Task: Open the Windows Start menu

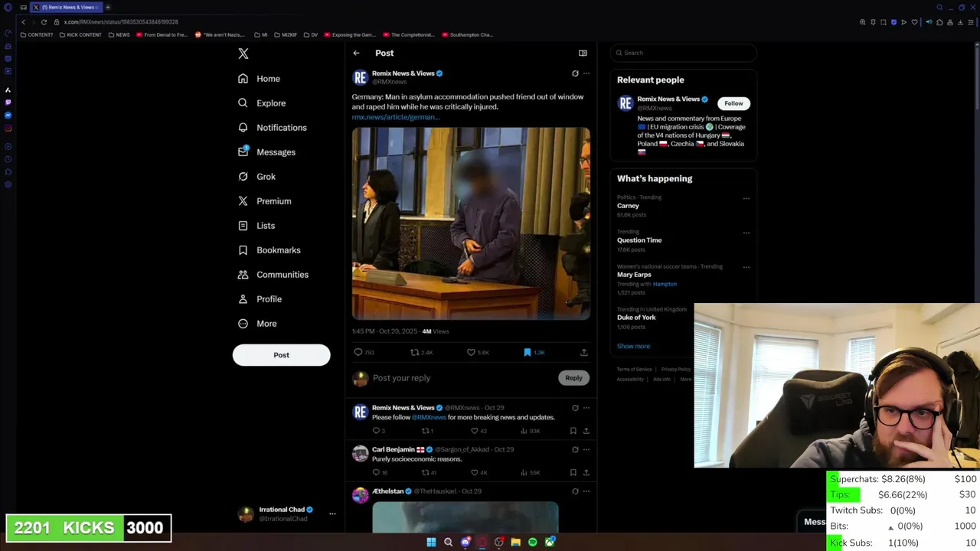Action: [431, 542]
